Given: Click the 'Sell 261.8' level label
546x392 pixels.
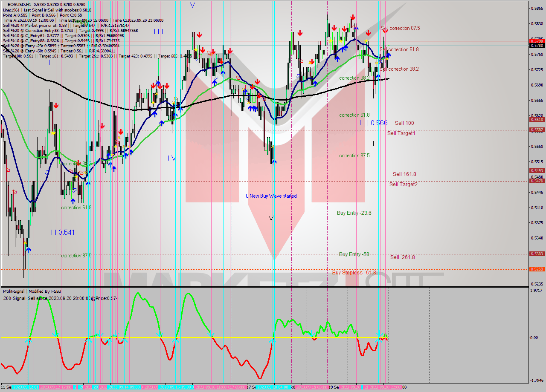Looking at the screenshot, I should tap(402, 257).
